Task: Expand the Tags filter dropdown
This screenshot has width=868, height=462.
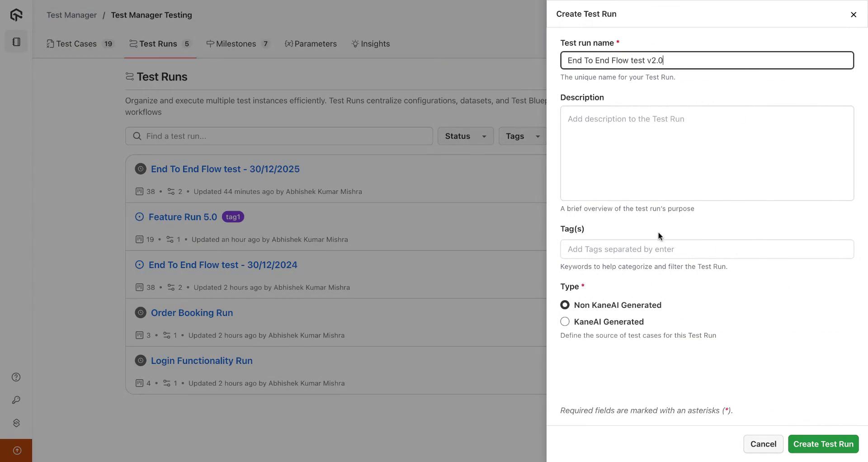Action: tap(522, 136)
